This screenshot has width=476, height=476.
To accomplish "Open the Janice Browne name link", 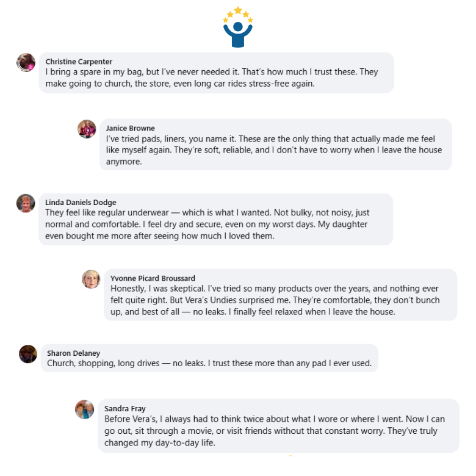I will point(130,128).
